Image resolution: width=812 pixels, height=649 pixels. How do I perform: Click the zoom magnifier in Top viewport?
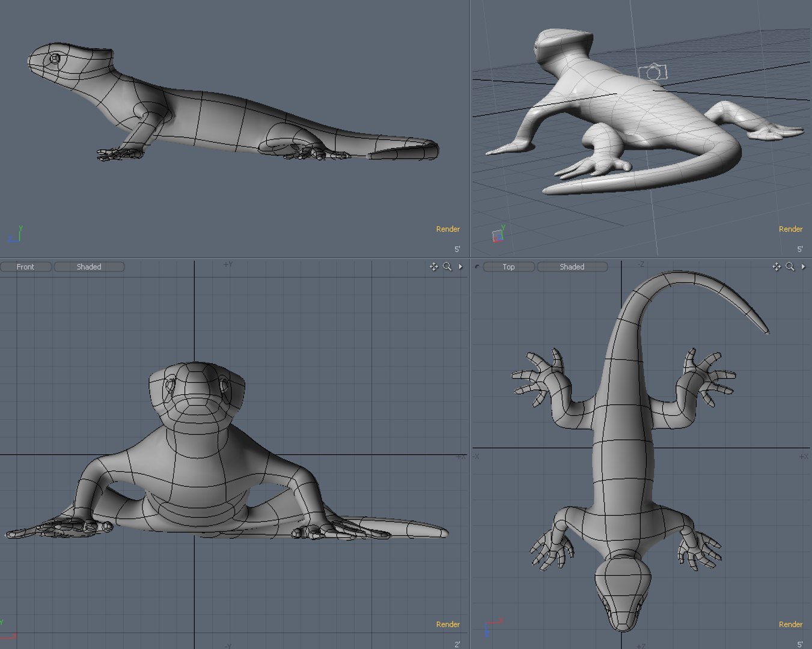pos(790,267)
